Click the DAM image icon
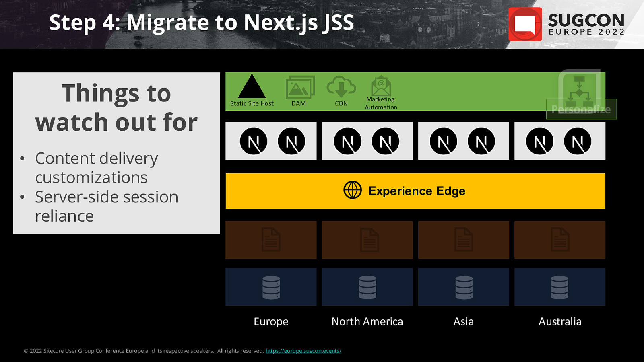 (x=300, y=87)
